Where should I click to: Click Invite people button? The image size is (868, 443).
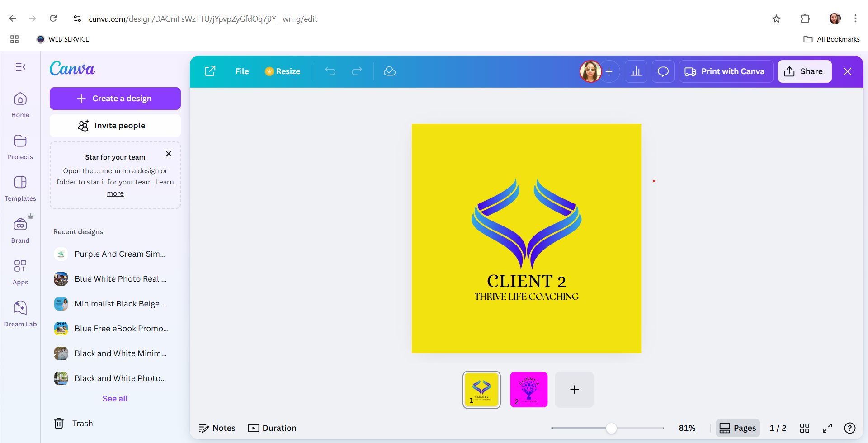[115, 126]
